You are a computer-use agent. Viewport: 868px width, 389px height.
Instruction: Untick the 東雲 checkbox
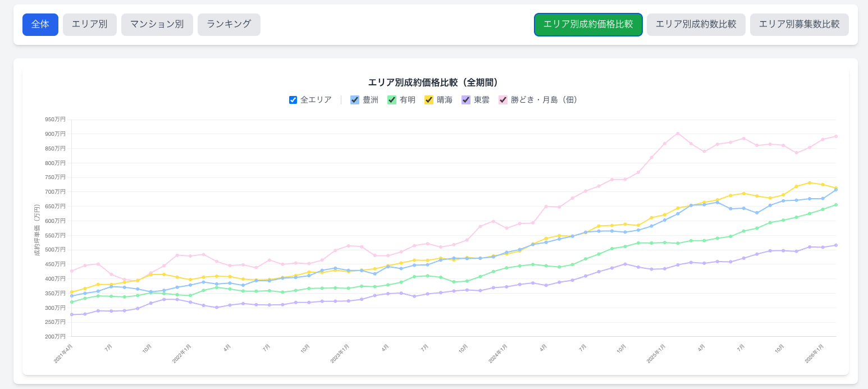[x=466, y=100]
